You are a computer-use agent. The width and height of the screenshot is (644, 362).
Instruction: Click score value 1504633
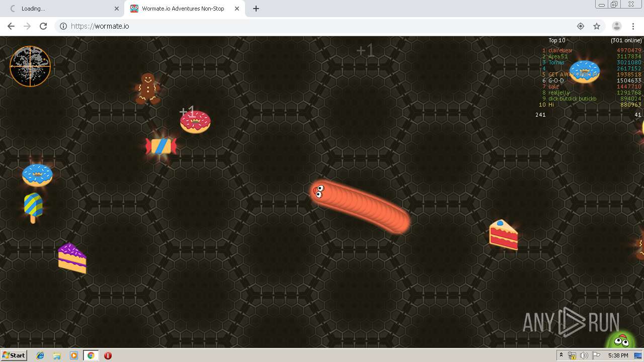coord(629,80)
